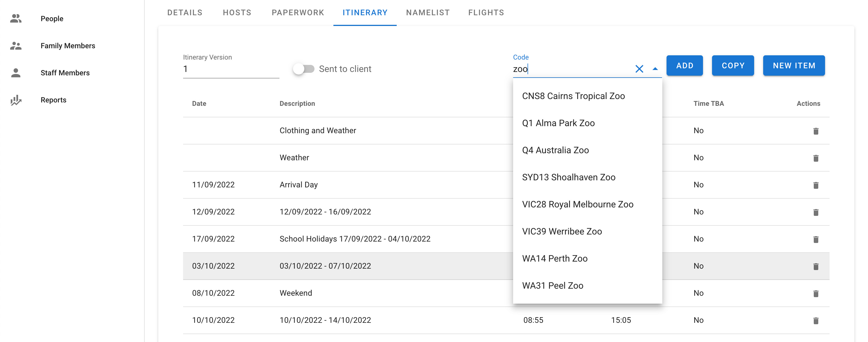
Task: Select CNS8 Cairns Tropical Zoo option
Action: [573, 96]
